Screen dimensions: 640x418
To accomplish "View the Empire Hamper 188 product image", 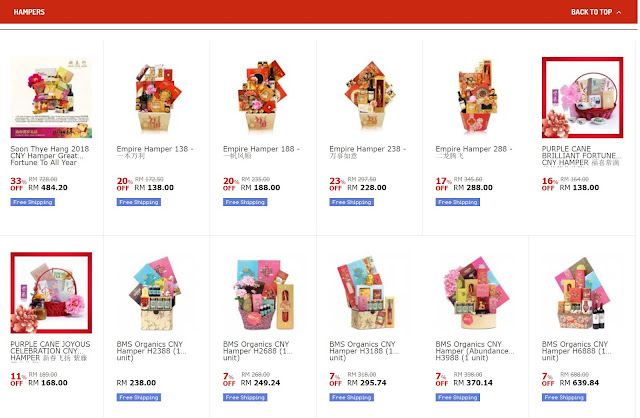I will (x=263, y=97).
